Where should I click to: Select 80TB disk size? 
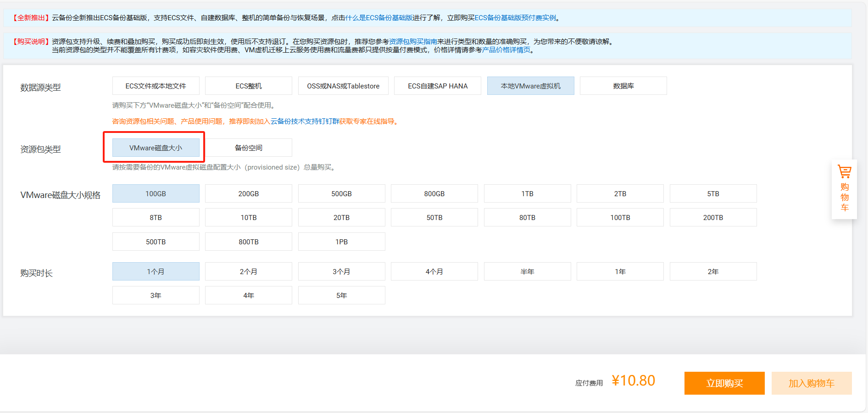(x=528, y=217)
